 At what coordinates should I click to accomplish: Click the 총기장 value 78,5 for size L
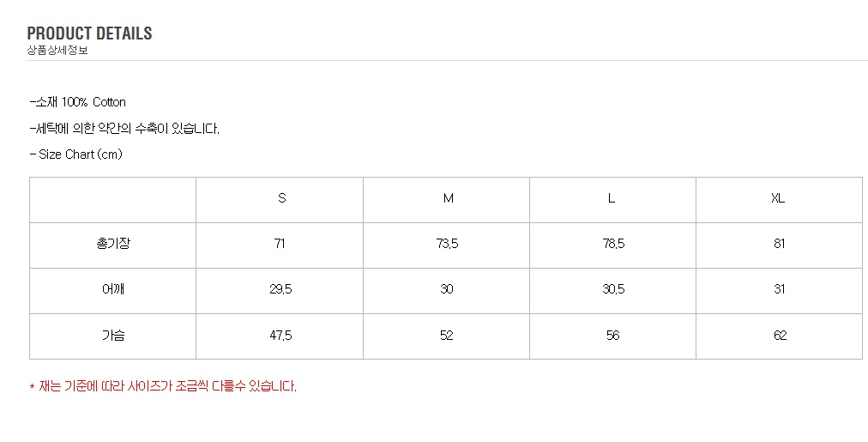coord(613,244)
